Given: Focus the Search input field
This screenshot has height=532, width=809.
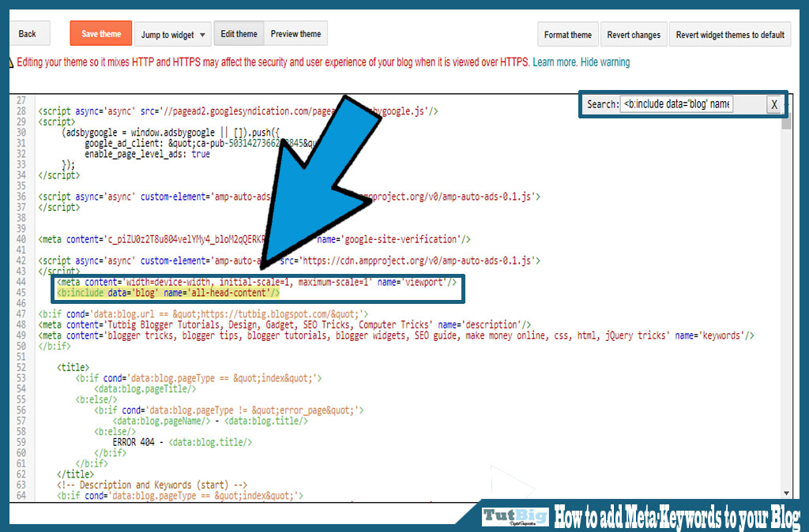Looking at the screenshot, I should click(676, 104).
